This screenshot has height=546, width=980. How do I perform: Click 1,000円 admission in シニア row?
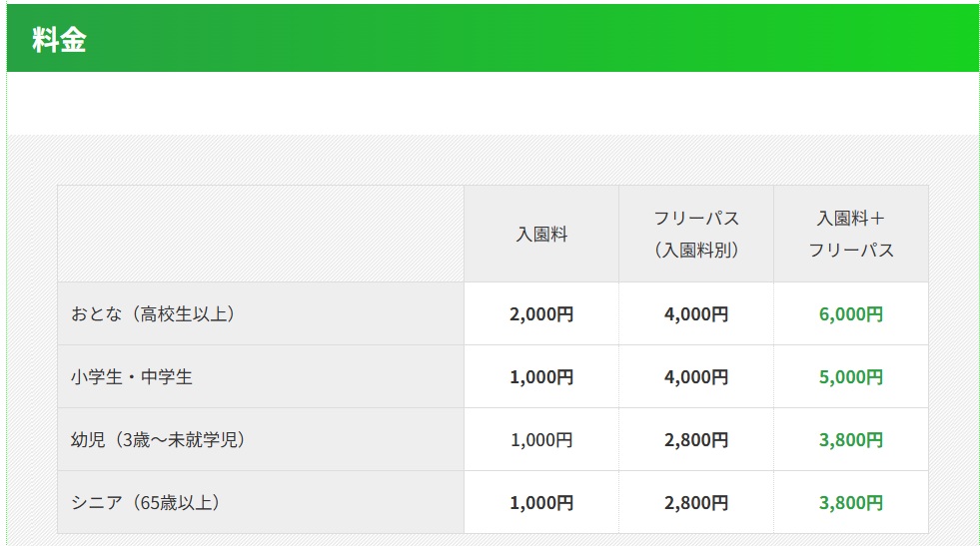(x=541, y=502)
